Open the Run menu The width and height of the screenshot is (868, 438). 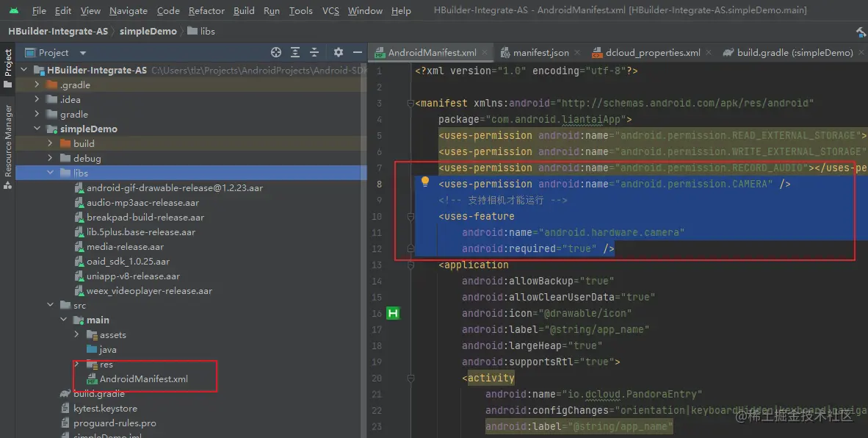coord(272,10)
